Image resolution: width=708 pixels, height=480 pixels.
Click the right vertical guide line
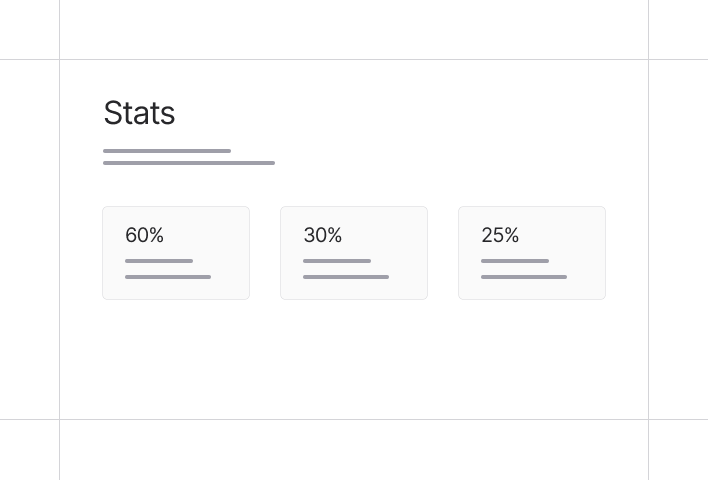click(x=648, y=240)
